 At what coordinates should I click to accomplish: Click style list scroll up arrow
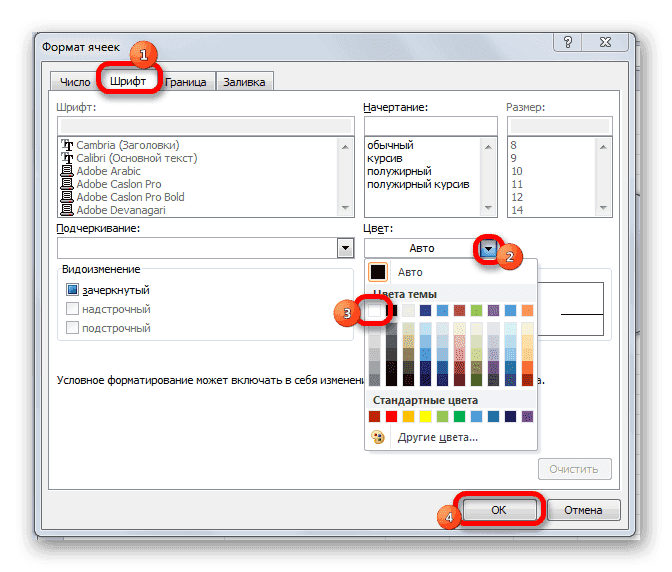click(488, 147)
